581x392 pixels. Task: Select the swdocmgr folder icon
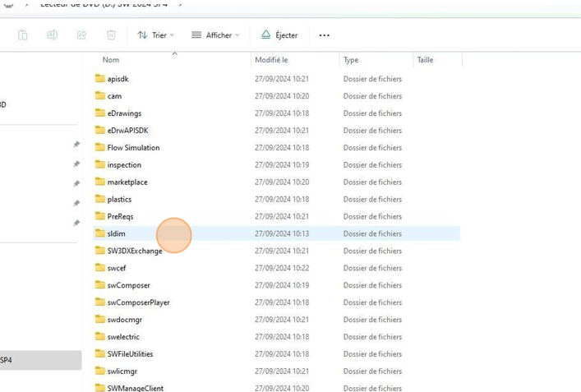pyautogui.click(x=99, y=319)
